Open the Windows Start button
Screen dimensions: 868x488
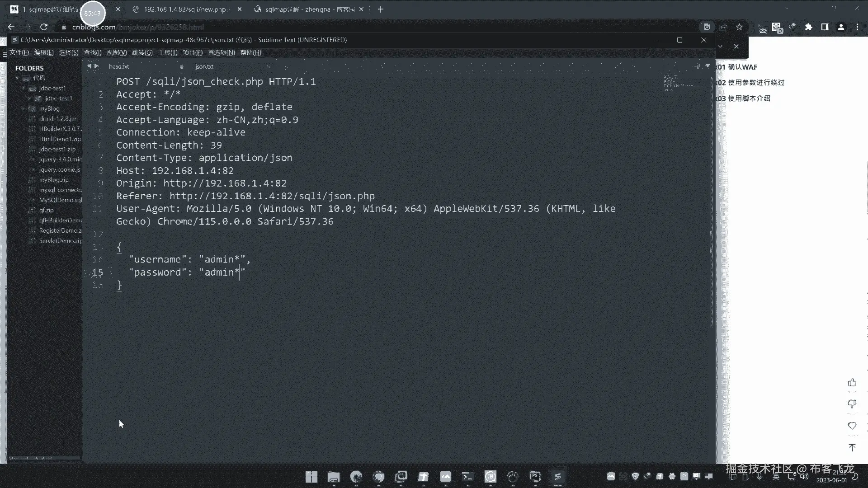[311, 477]
